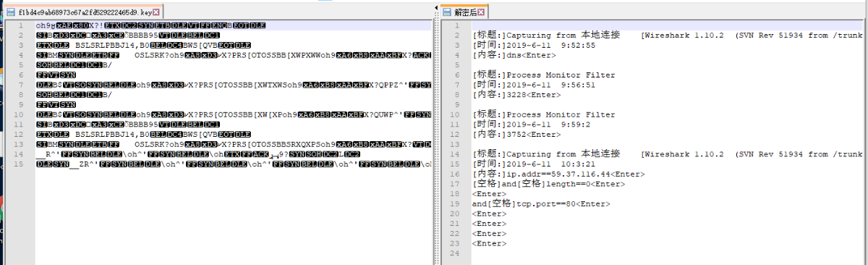The image size is (868, 265).
Task: Click the __ZR^' text on key line 15
Action: coord(85,164)
